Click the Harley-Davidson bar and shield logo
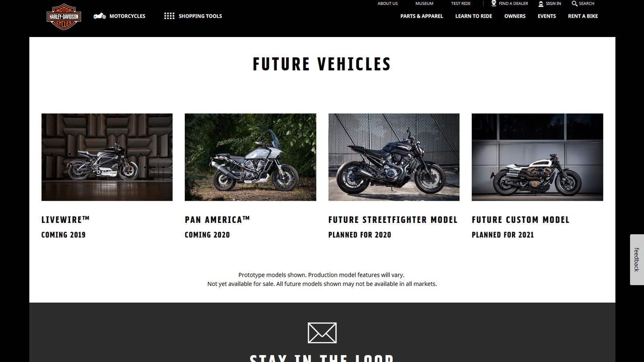This screenshot has width=644, height=362. 64,16
